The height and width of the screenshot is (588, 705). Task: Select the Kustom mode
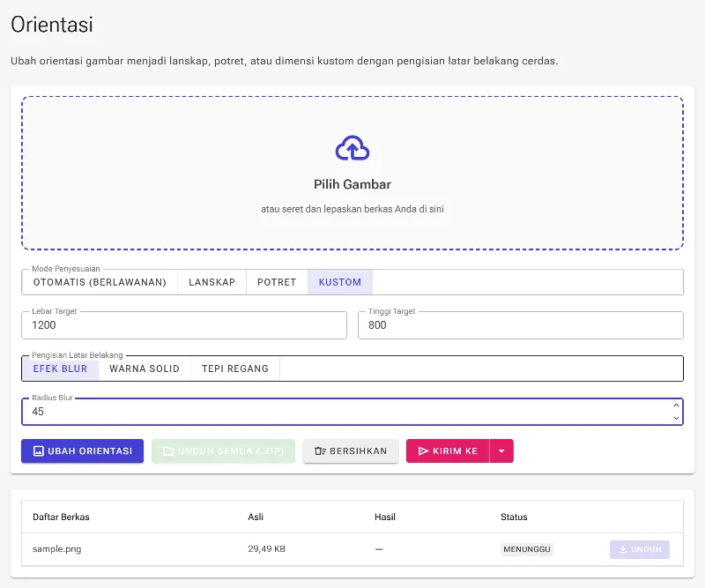pyautogui.click(x=340, y=282)
